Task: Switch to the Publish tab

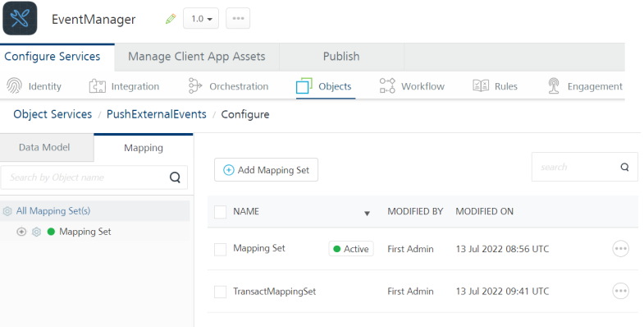Action: [341, 57]
